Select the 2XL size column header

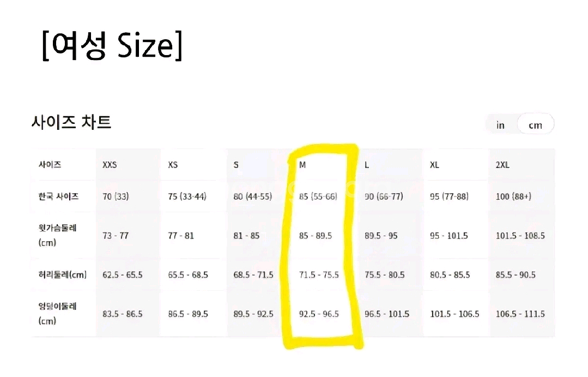point(502,165)
